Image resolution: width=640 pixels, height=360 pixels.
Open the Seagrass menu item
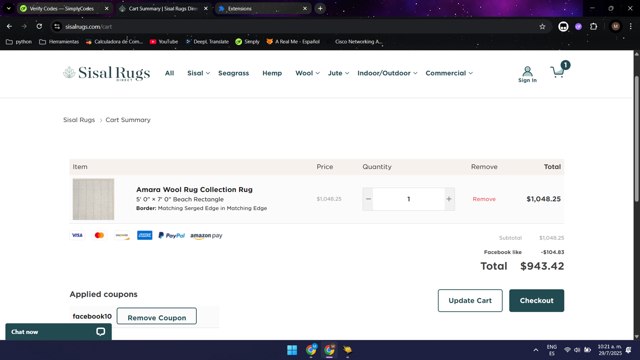[x=233, y=73]
